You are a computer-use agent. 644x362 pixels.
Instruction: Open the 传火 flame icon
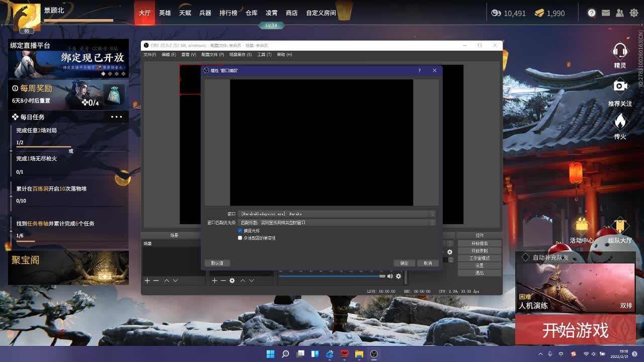pos(620,122)
